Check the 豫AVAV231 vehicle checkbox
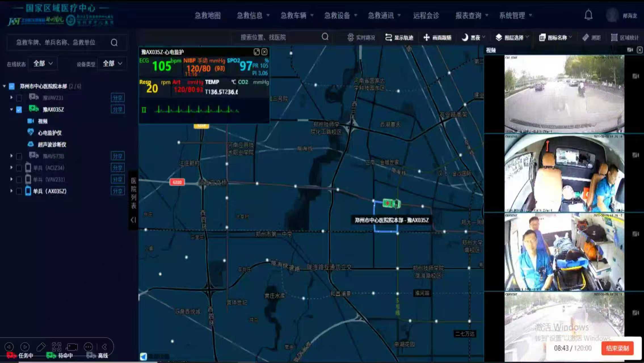This screenshot has width=644, height=363. [x=19, y=98]
